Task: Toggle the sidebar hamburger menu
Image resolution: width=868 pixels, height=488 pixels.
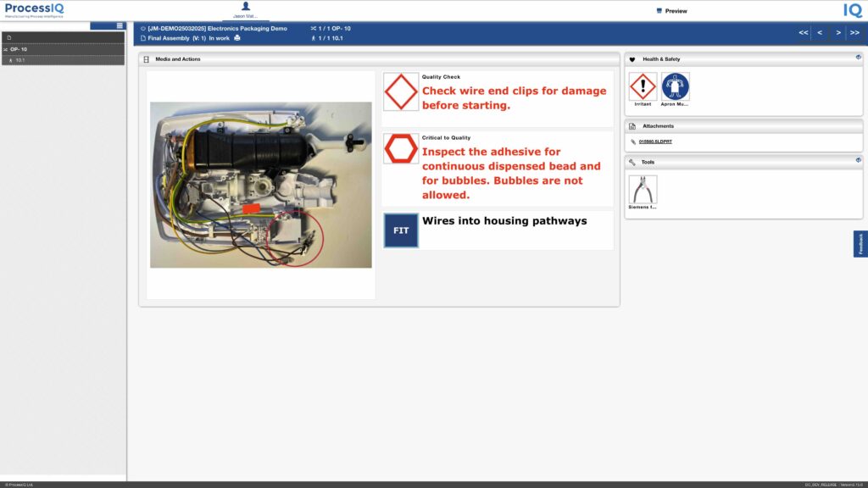Action: point(120,25)
